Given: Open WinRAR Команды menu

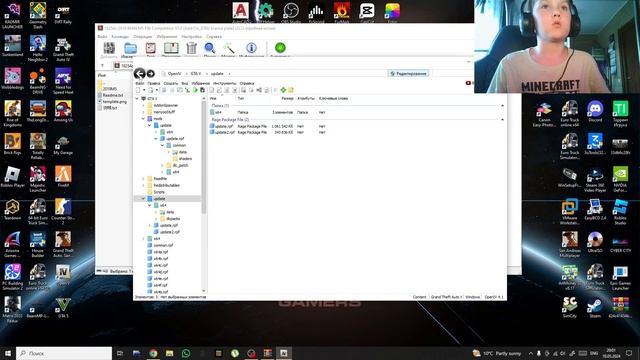Looking at the screenshot, I should 120,37.
